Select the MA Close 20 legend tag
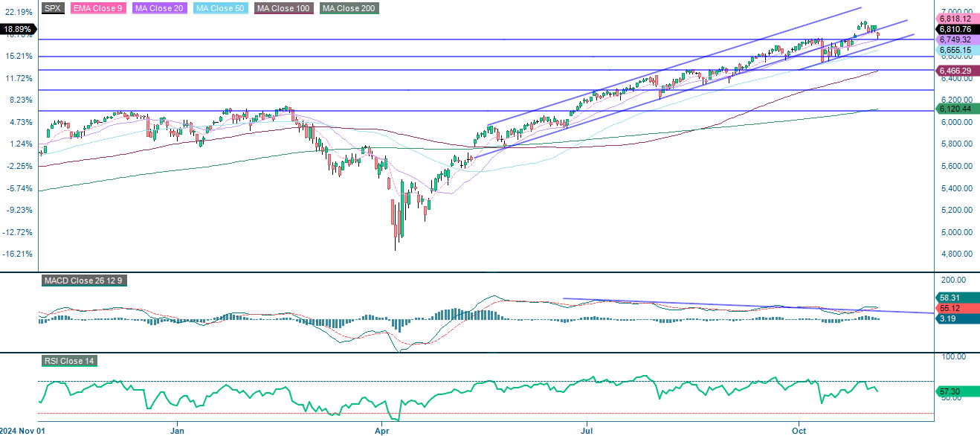 [158, 8]
